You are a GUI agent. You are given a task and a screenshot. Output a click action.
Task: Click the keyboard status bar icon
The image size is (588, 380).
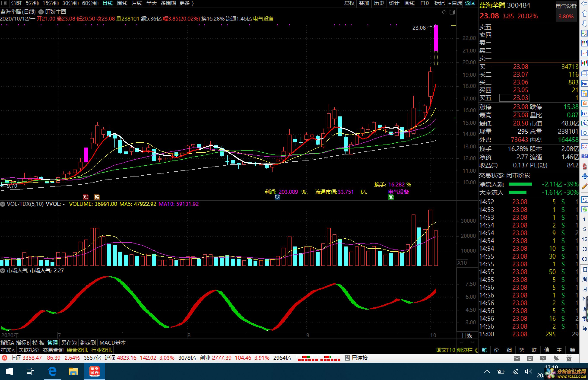(529, 358)
